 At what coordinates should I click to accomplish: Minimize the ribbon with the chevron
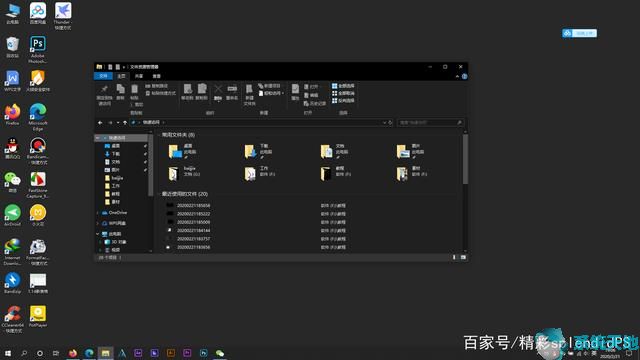point(457,76)
